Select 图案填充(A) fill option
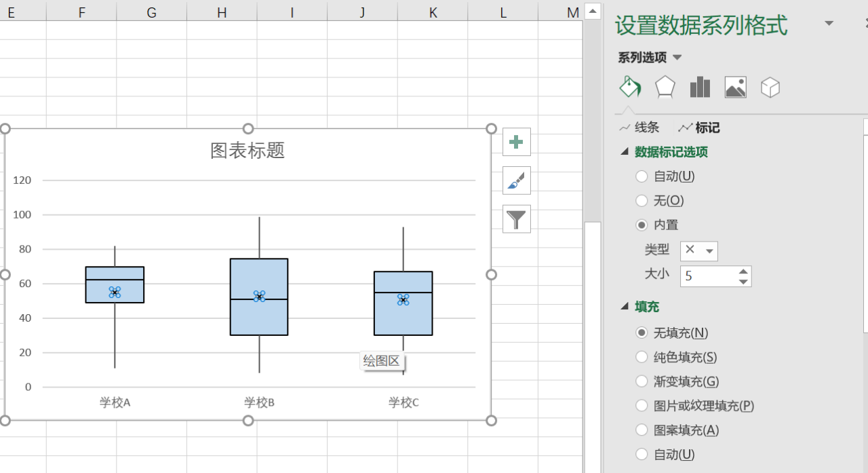Screen dimensions: 868x473 pyautogui.click(x=677, y=430)
